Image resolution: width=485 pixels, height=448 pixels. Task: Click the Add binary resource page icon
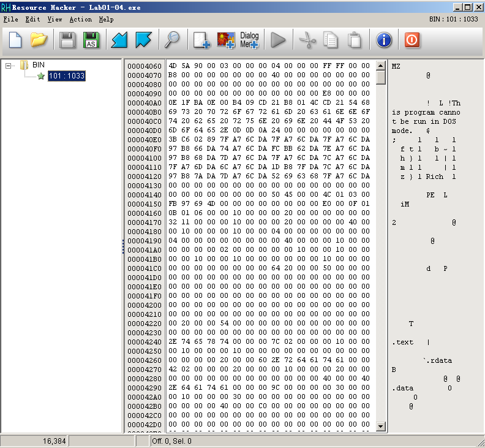(201, 40)
